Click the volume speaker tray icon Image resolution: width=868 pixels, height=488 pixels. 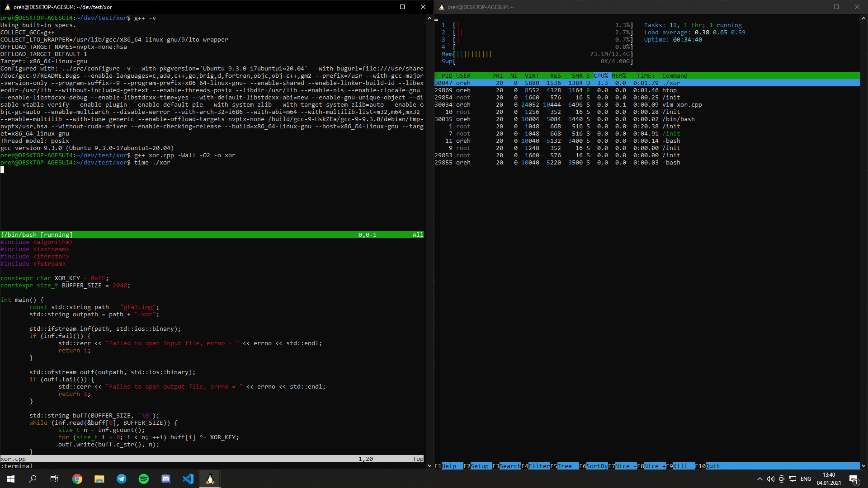coord(770,479)
